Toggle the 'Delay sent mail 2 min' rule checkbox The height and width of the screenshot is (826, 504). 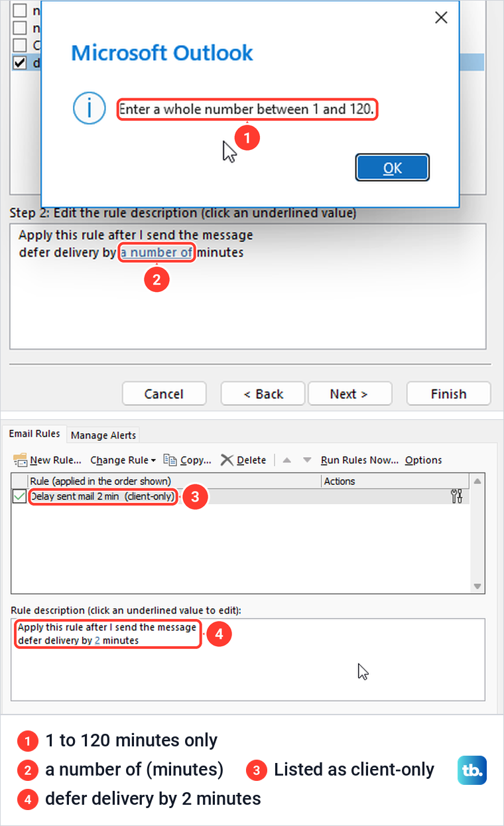point(19,496)
